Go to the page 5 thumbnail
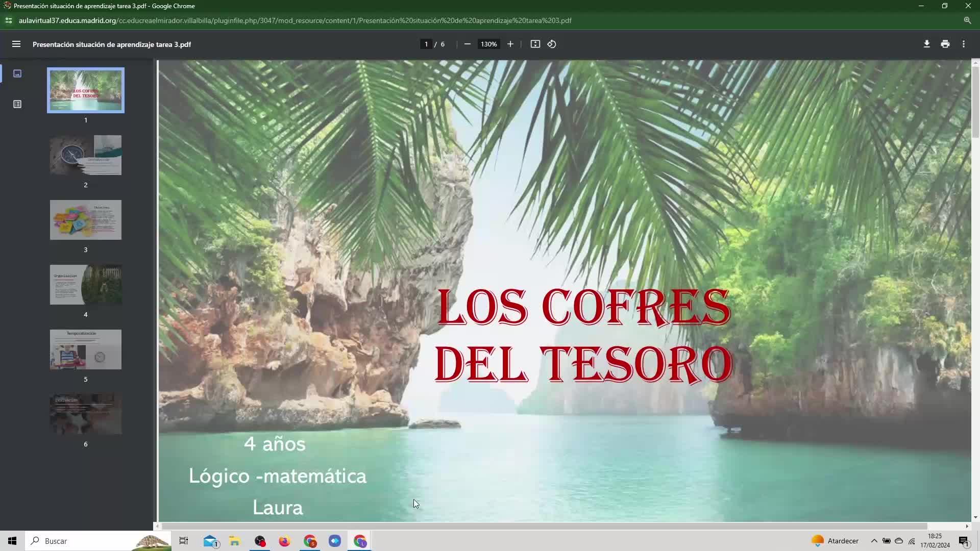 (86, 349)
